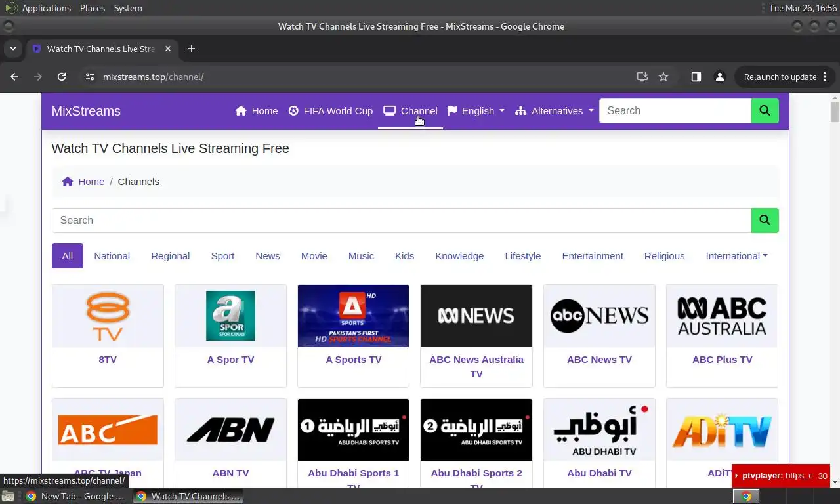Screen dimensions: 840x504
Task: Open ABN TV title link
Action: 230,473
